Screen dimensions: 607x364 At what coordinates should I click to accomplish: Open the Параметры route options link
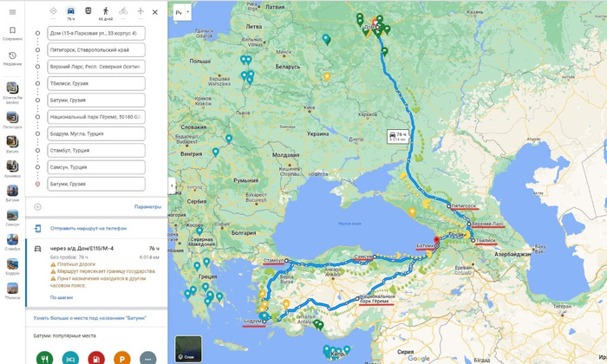pyautogui.click(x=148, y=207)
